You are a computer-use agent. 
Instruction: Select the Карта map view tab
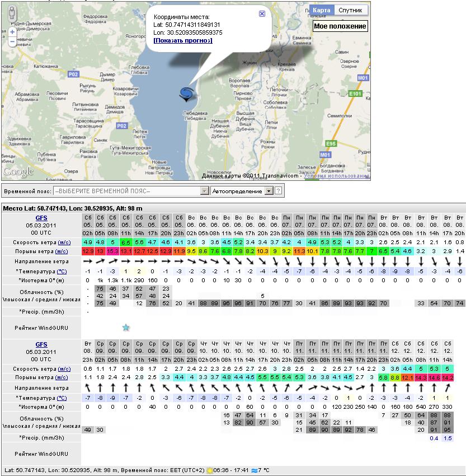(x=322, y=10)
